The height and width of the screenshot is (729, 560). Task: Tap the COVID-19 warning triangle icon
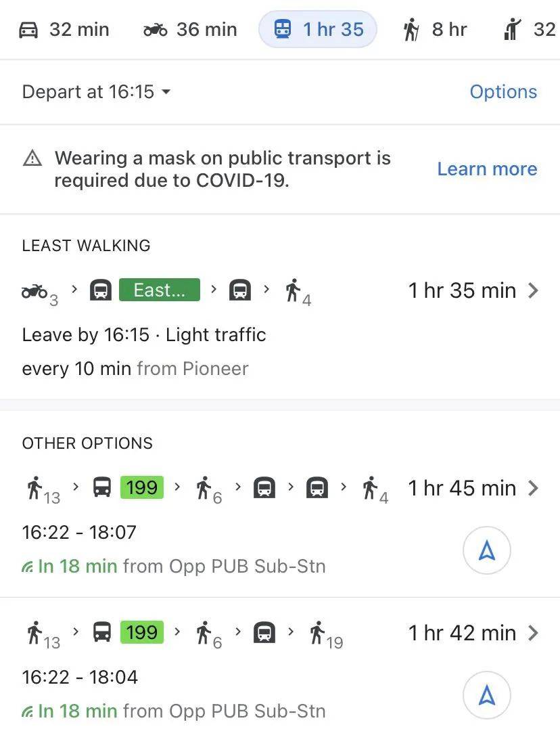[32, 158]
